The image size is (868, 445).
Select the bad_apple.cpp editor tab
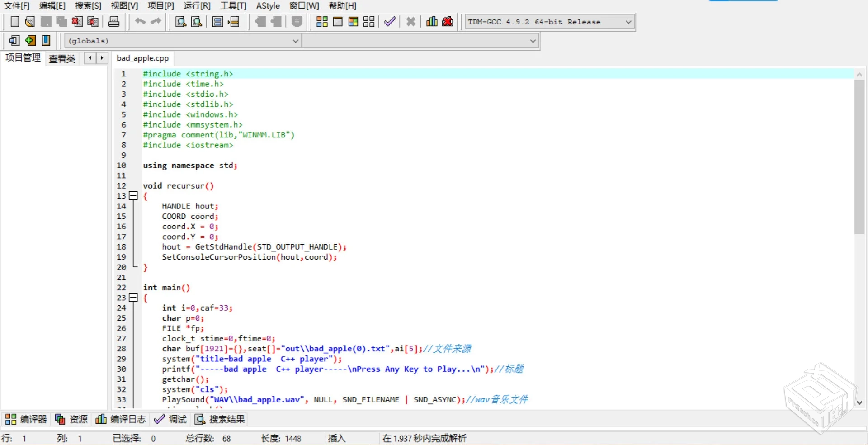tap(142, 58)
